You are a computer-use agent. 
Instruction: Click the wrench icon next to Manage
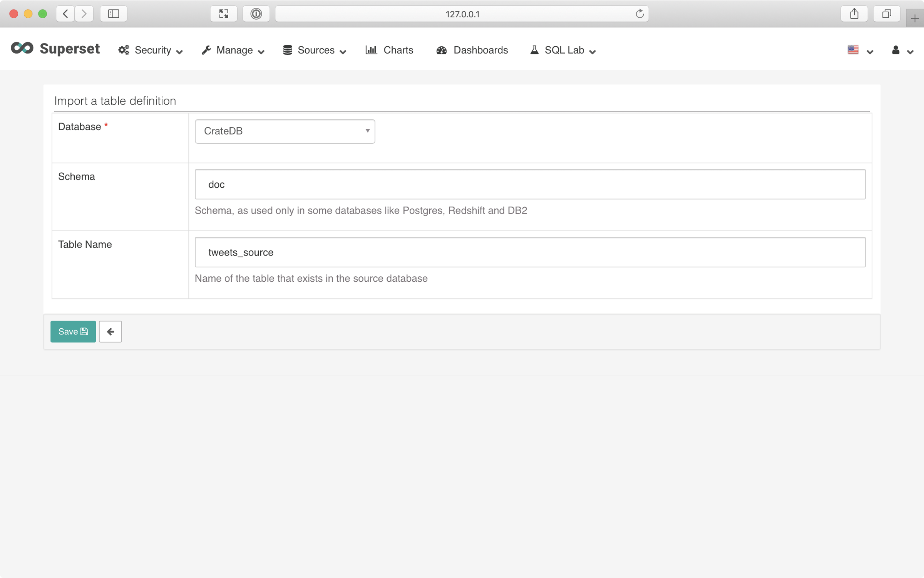pyautogui.click(x=207, y=50)
